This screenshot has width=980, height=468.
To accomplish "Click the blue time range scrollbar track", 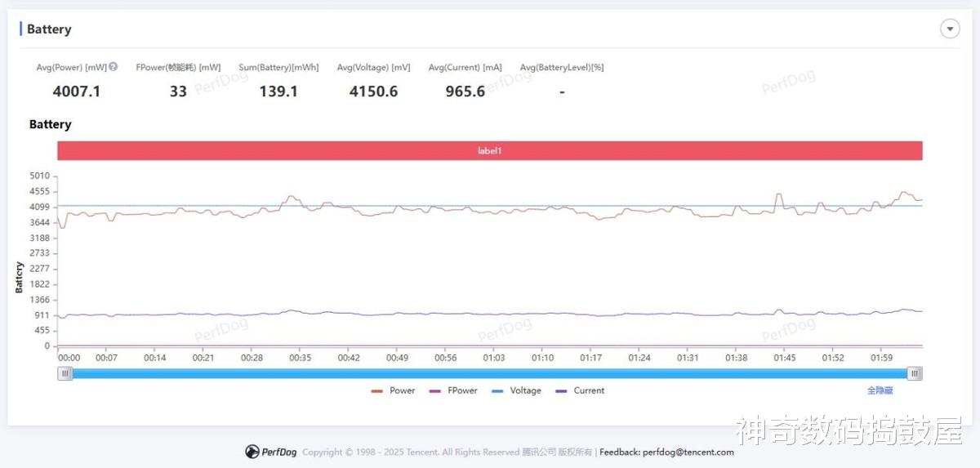I will (x=490, y=373).
